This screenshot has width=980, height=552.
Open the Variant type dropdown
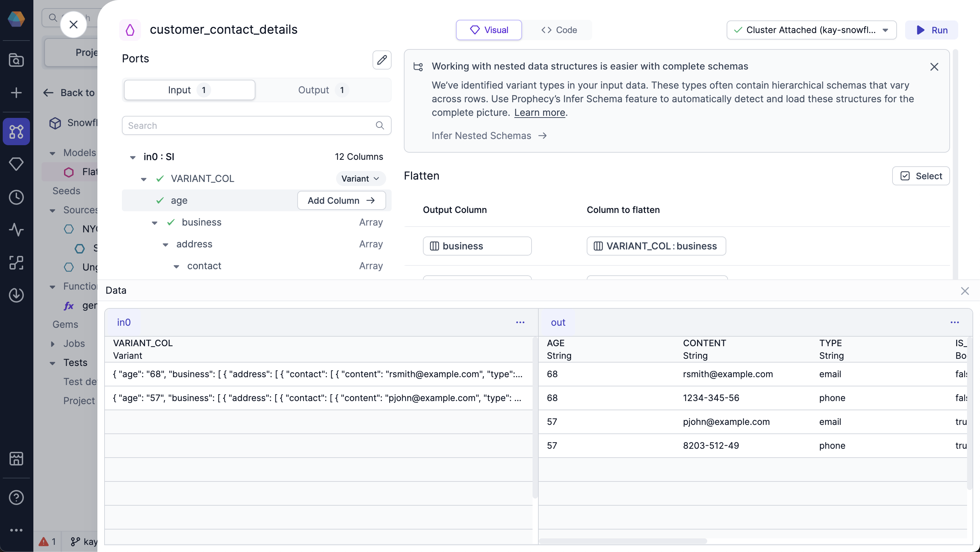360,179
